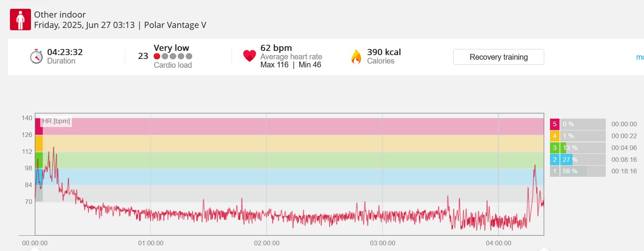Click the Recovery training button
Image resolution: width=644 pixels, height=251 pixels.
pyautogui.click(x=498, y=57)
